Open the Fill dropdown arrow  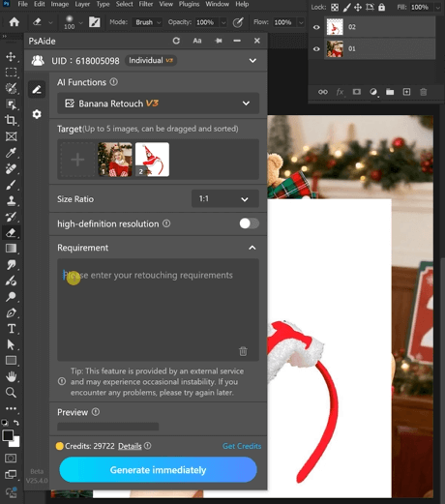pos(437,8)
